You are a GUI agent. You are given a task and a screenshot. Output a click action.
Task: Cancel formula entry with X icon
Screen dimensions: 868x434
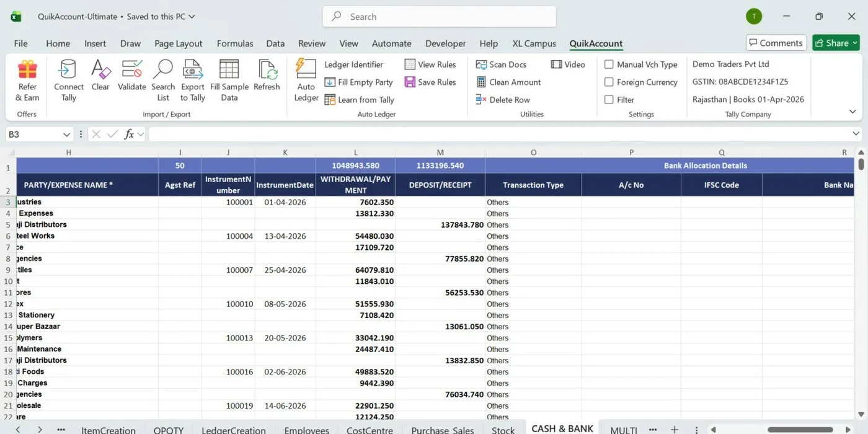click(x=96, y=134)
